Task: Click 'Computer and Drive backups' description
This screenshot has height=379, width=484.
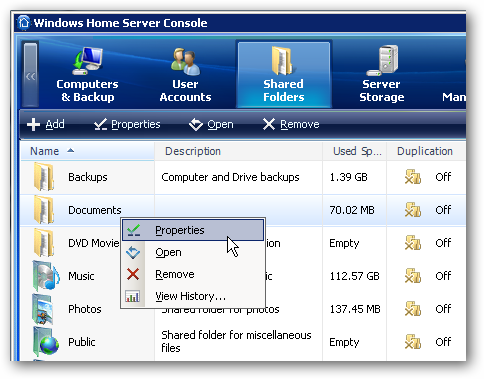Action: click(230, 177)
